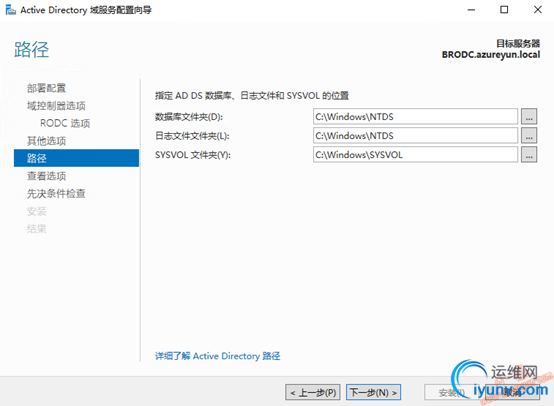Viewport: 554px width, 406px height.
Task: Go to the 部署配置 step
Action: 46,88
